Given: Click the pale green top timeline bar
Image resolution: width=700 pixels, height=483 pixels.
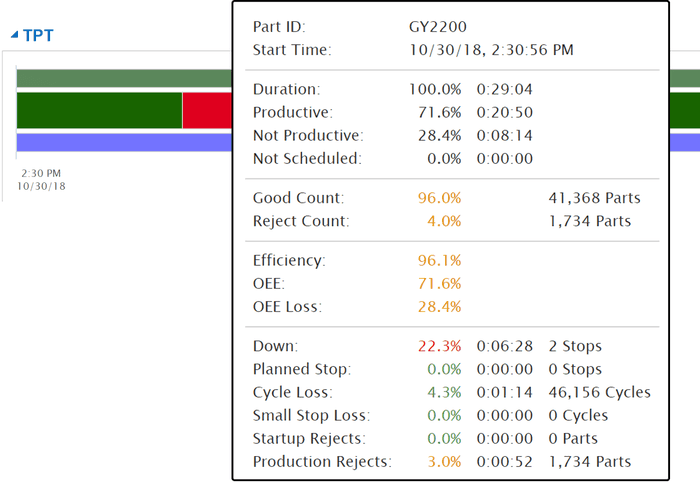Looking at the screenshot, I should tap(124, 79).
